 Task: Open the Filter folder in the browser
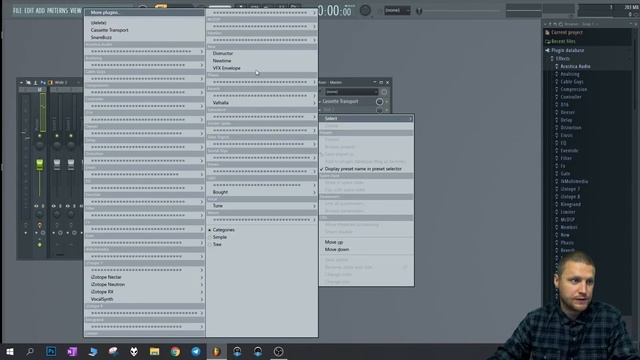pos(566,158)
